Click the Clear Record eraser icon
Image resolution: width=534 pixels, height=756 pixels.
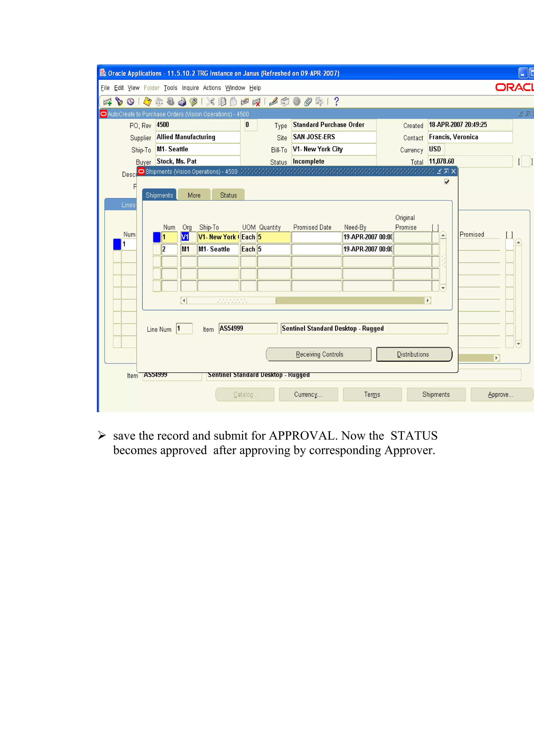[x=245, y=102]
